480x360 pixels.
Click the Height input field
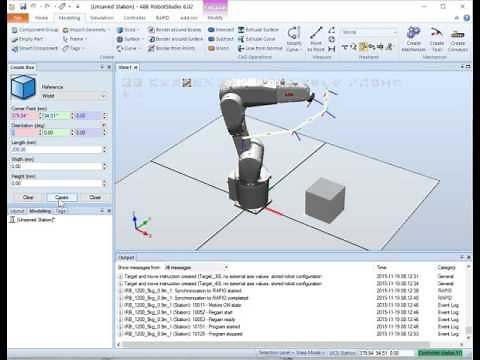coord(56,183)
